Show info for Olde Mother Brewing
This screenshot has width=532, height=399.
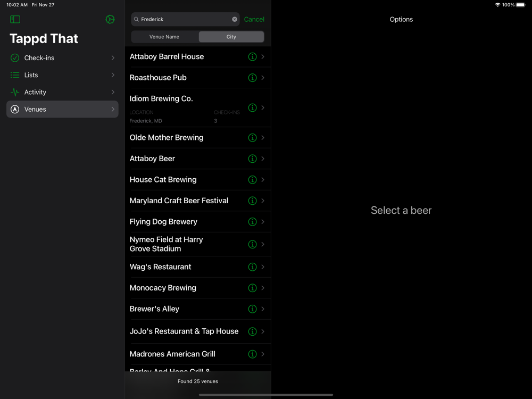252,137
